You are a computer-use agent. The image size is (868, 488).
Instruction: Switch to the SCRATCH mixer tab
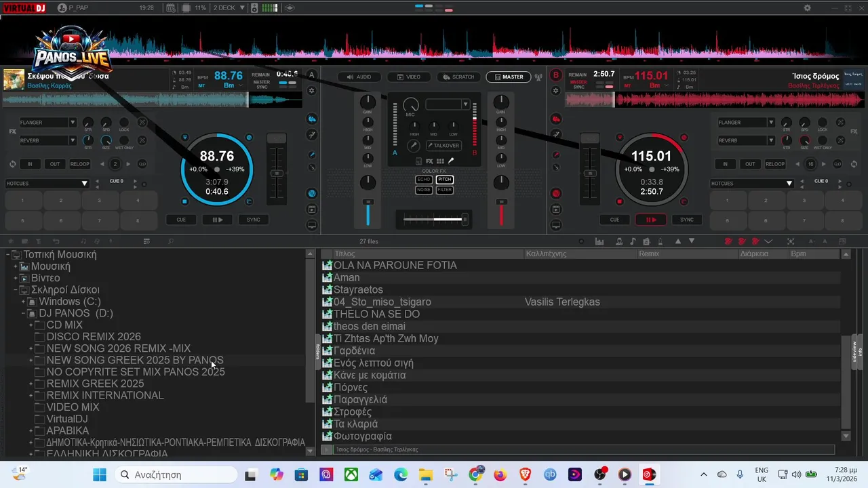(458, 77)
